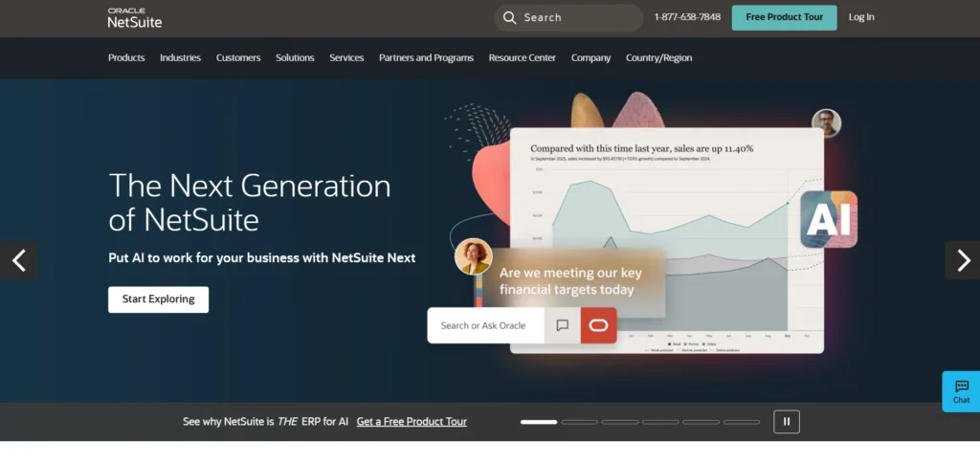Open the Services menu
Image resolution: width=980 pixels, height=464 pixels.
(346, 57)
